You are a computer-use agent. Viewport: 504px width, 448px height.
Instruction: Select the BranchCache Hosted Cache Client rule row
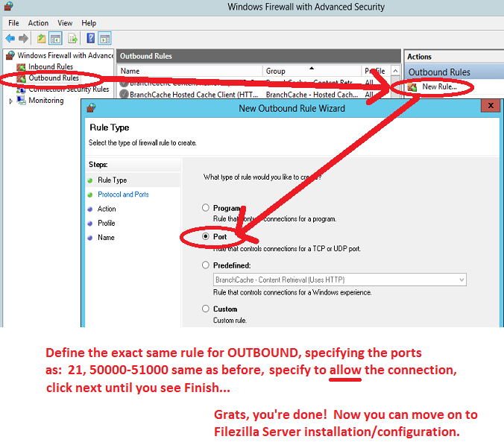click(253, 95)
